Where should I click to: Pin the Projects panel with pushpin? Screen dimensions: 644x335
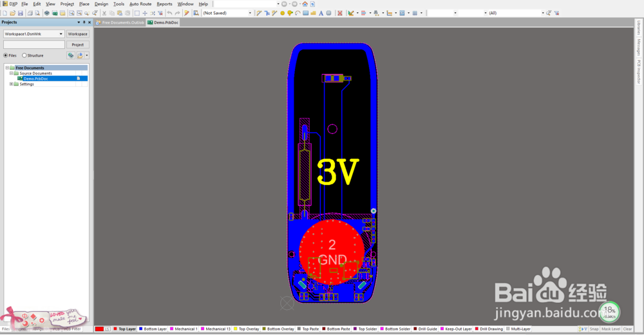[84, 22]
